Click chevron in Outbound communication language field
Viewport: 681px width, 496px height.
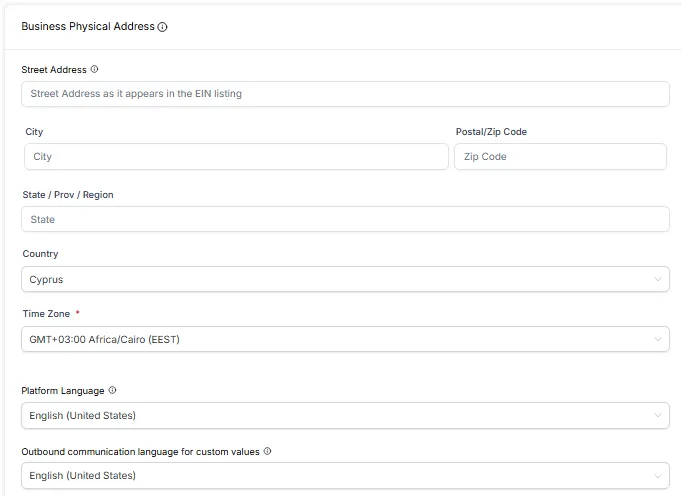657,475
